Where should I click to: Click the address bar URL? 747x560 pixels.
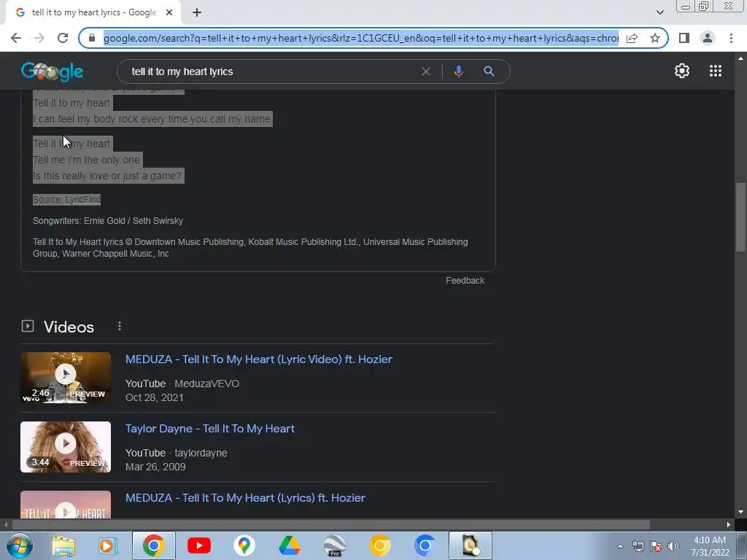[x=360, y=38]
